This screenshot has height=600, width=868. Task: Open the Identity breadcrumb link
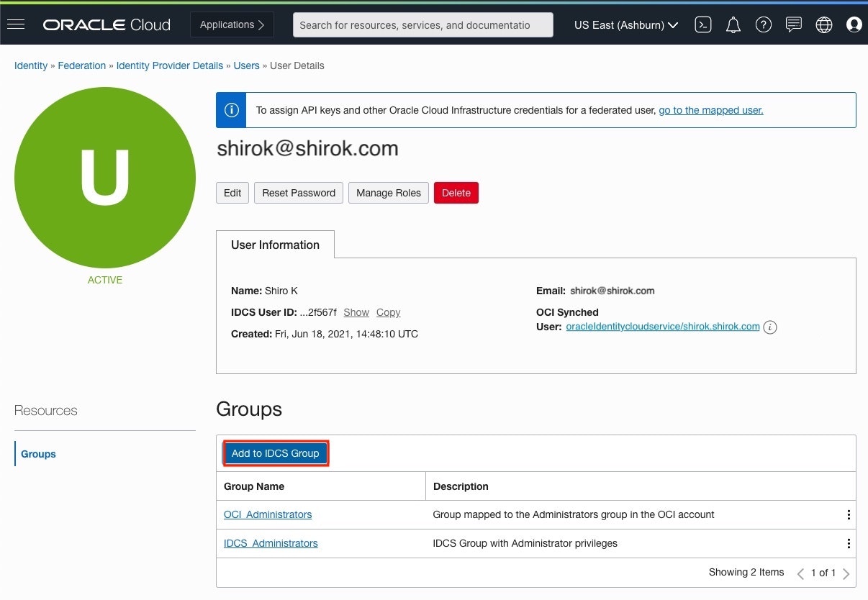tap(31, 65)
